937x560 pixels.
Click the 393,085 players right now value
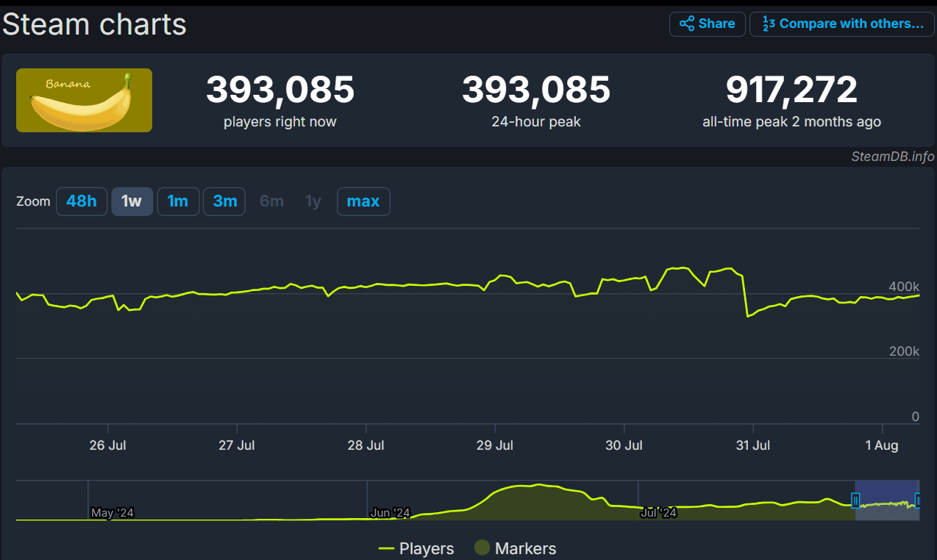point(280,90)
